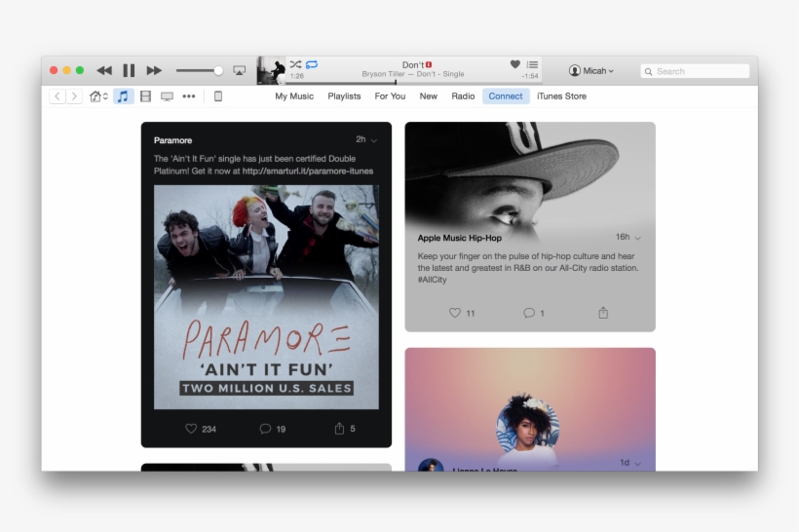This screenshot has height=532, width=799.
Task: Go back with the back arrow
Action: pos(57,96)
